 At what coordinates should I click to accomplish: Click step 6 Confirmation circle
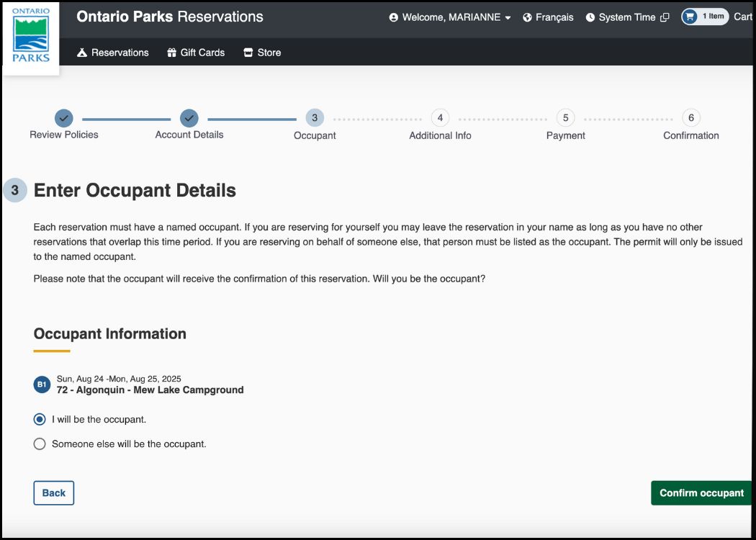pyautogui.click(x=691, y=117)
